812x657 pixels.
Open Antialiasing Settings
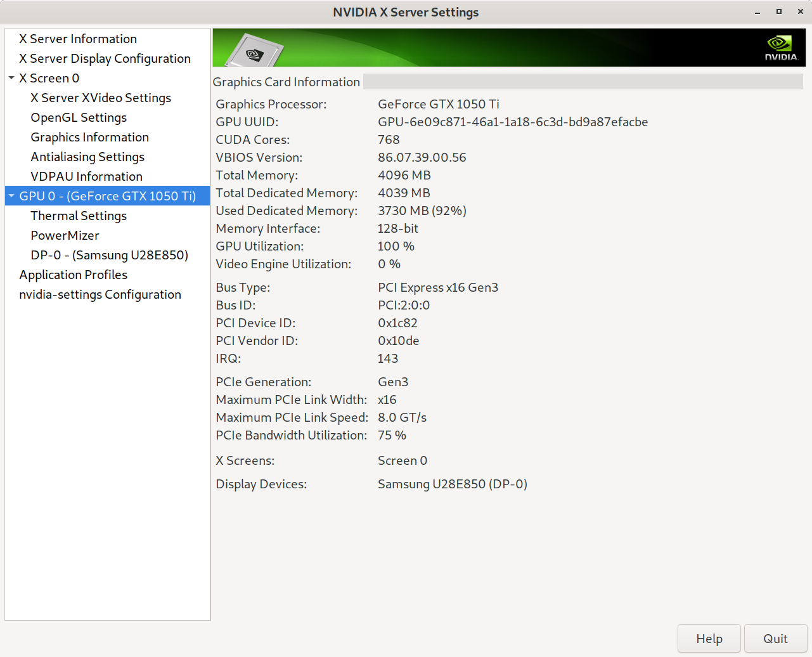coord(87,157)
